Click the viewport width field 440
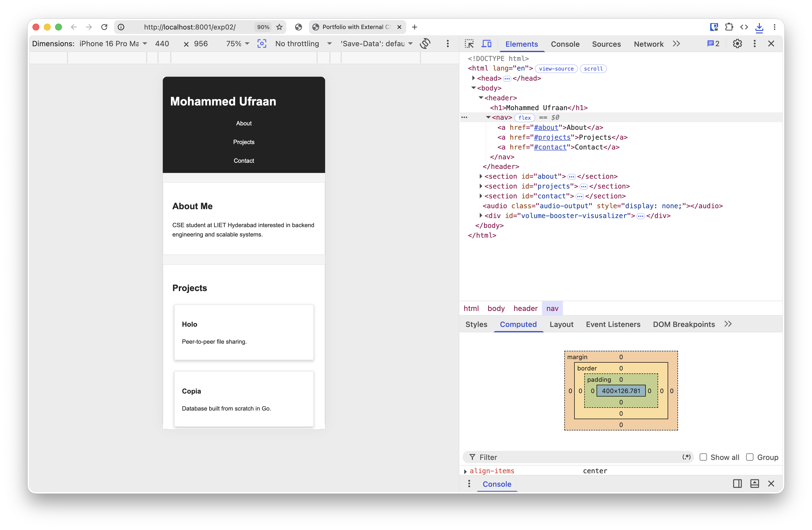Screen dimensions: 812x530 click(x=162, y=44)
